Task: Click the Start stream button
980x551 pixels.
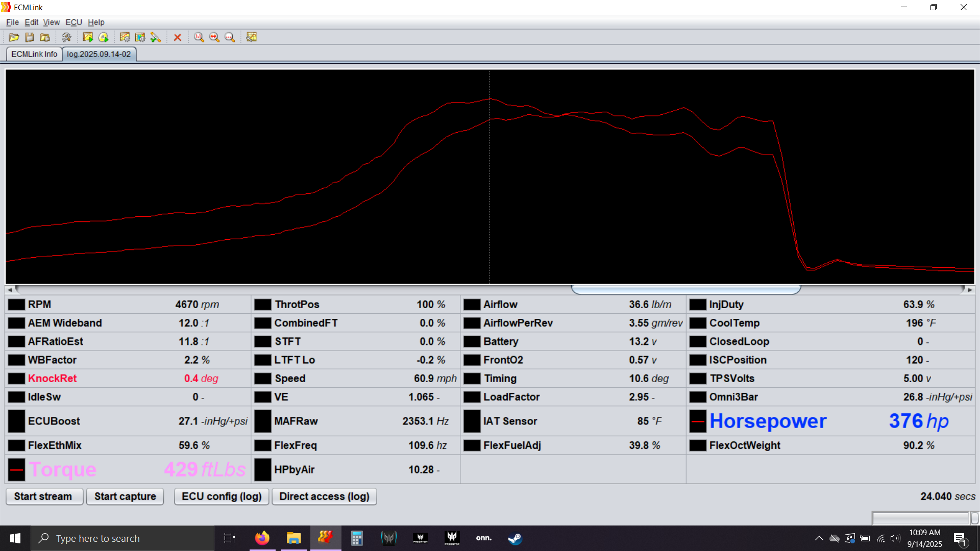Action: pyautogui.click(x=44, y=496)
